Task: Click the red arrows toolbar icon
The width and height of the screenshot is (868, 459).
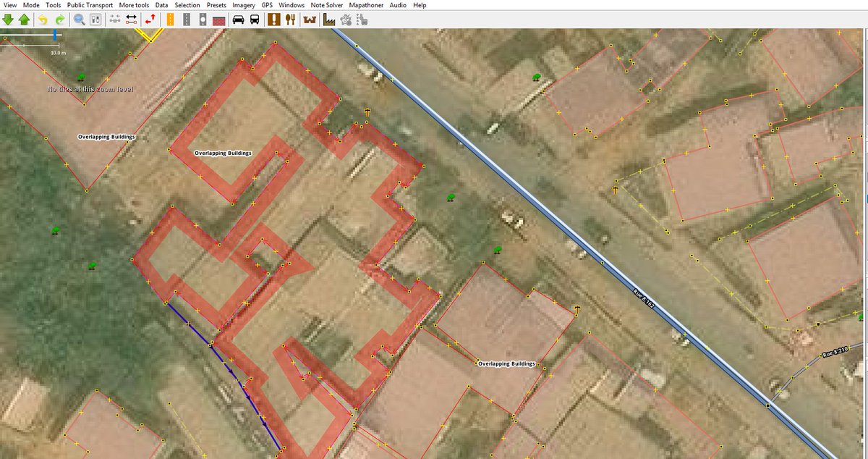Action: pos(150,20)
